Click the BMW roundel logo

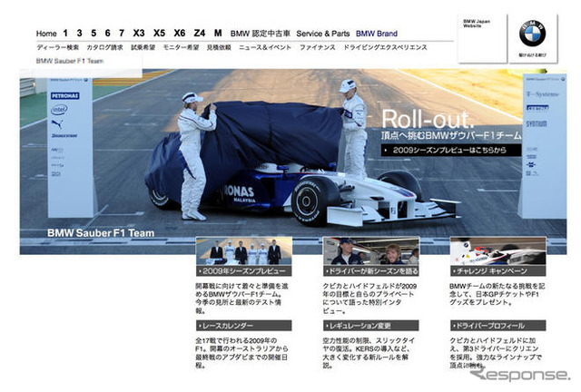[x=532, y=34]
